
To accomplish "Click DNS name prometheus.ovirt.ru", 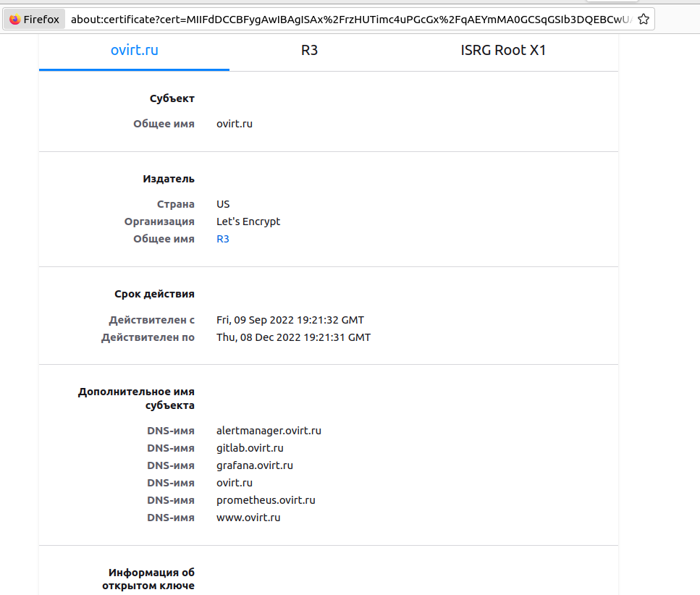I will (266, 500).
